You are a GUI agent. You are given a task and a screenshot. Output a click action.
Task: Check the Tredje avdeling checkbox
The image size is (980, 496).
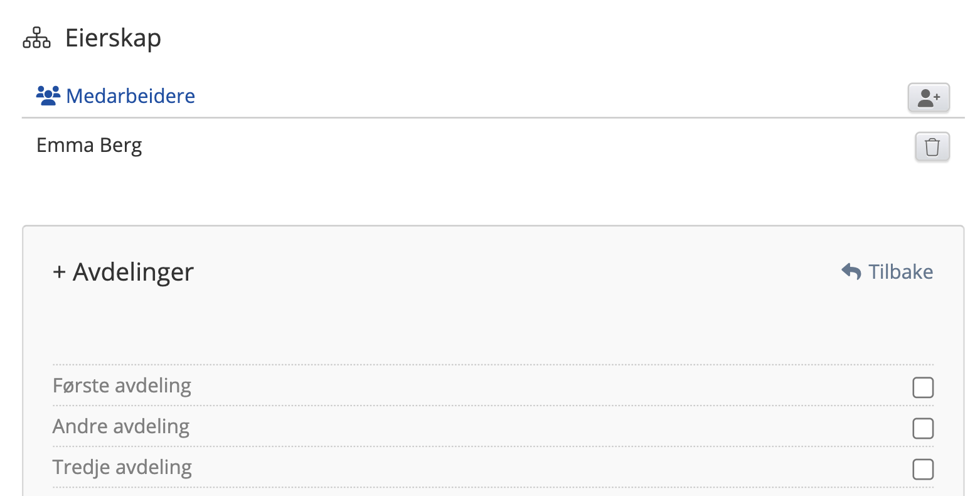point(923,469)
